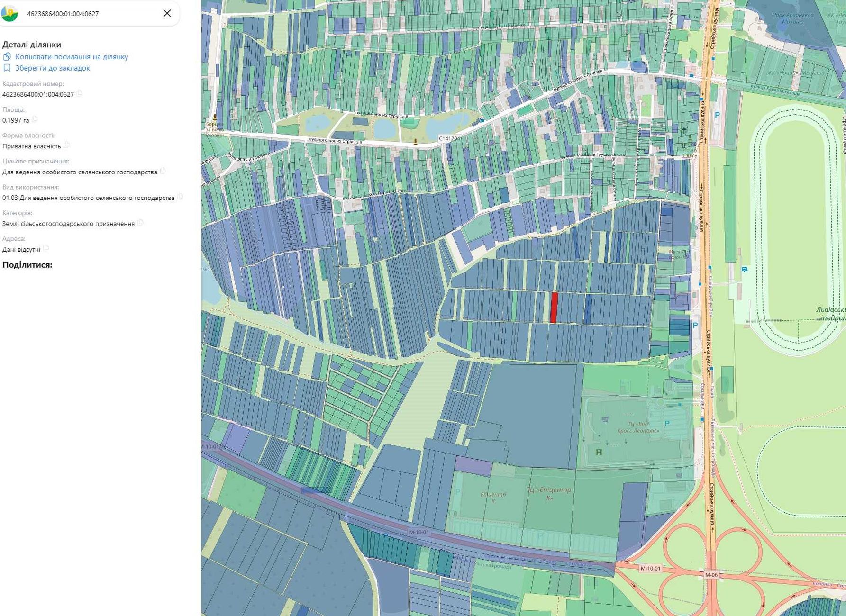Screen dimensions: 846x616
Task: Clear search with the X button
Action: tap(167, 13)
